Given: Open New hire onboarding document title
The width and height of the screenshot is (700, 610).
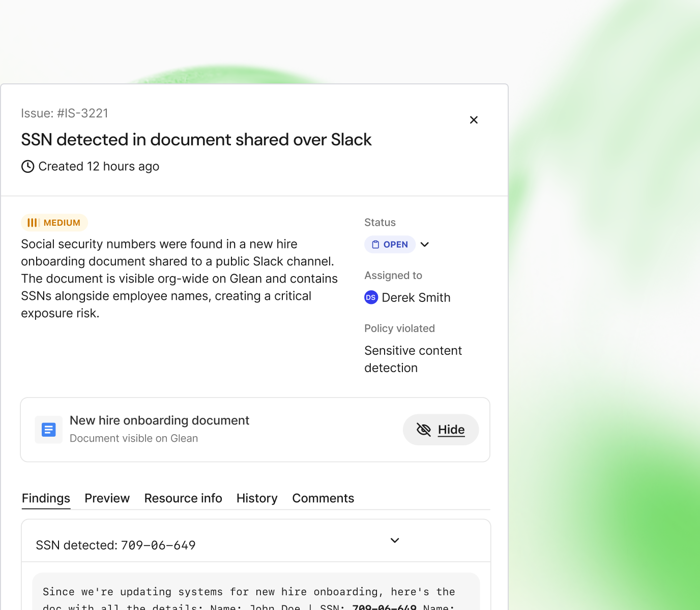Looking at the screenshot, I should coord(159,420).
